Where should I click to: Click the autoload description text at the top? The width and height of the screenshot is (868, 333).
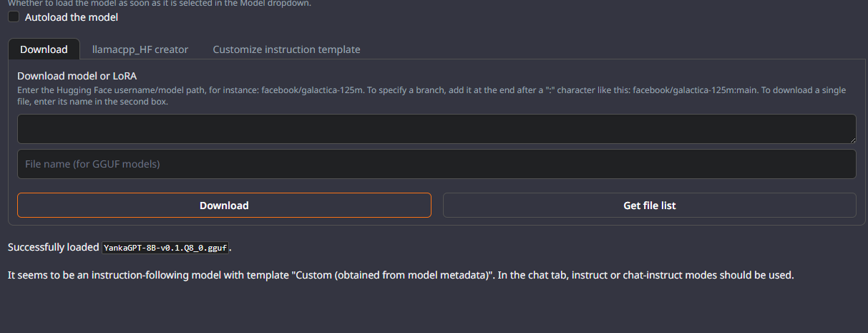(160, 3)
